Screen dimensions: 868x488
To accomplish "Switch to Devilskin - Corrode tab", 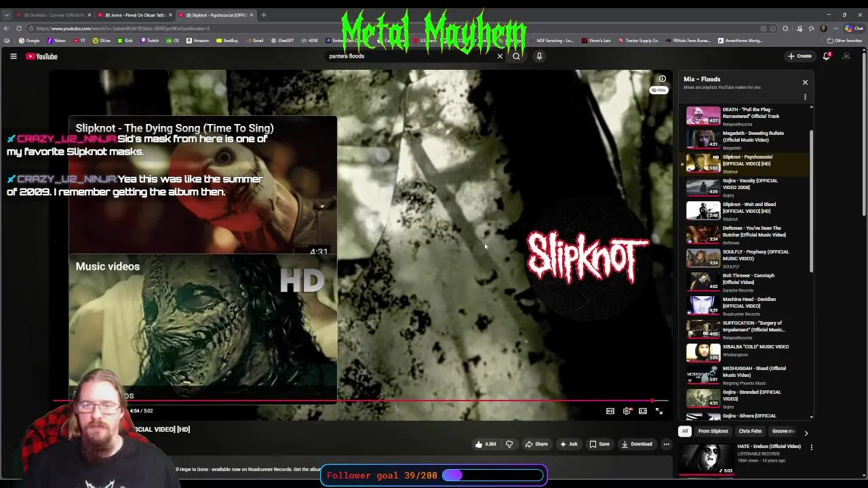I will click(54, 15).
